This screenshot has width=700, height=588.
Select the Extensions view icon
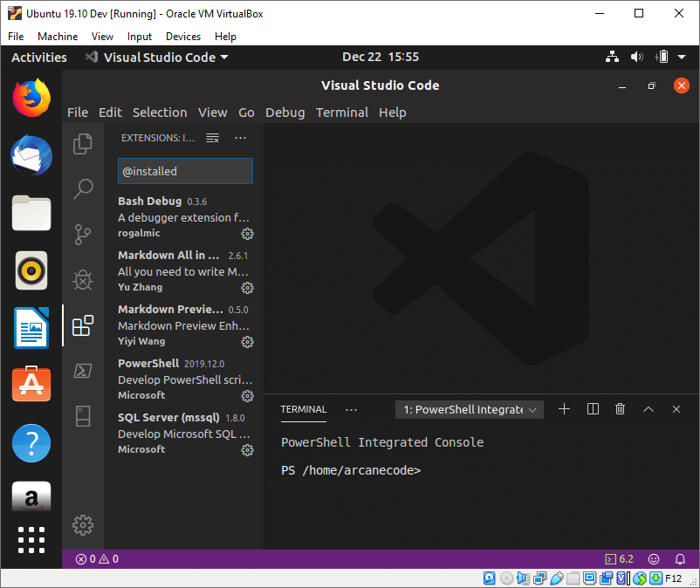(83, 325)
